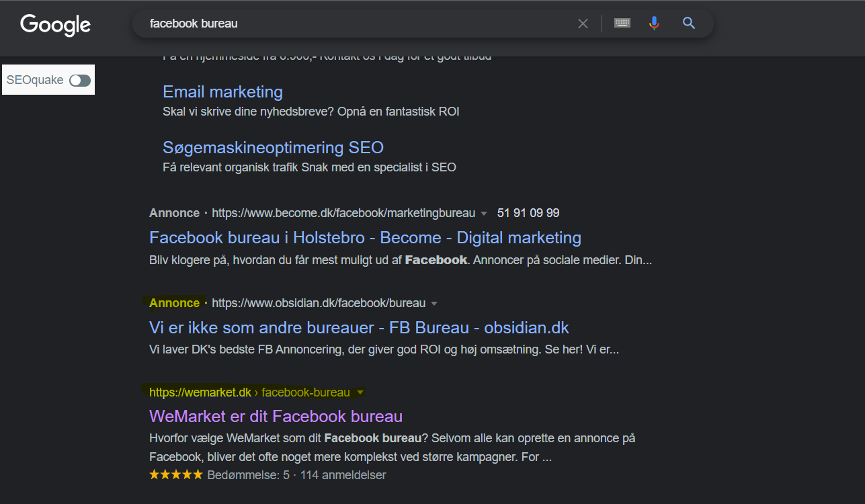Click the 'Skal vi skrive dine nyhedsbreve' description
This screenshot has width=865, height=504.
pos(311,112)
